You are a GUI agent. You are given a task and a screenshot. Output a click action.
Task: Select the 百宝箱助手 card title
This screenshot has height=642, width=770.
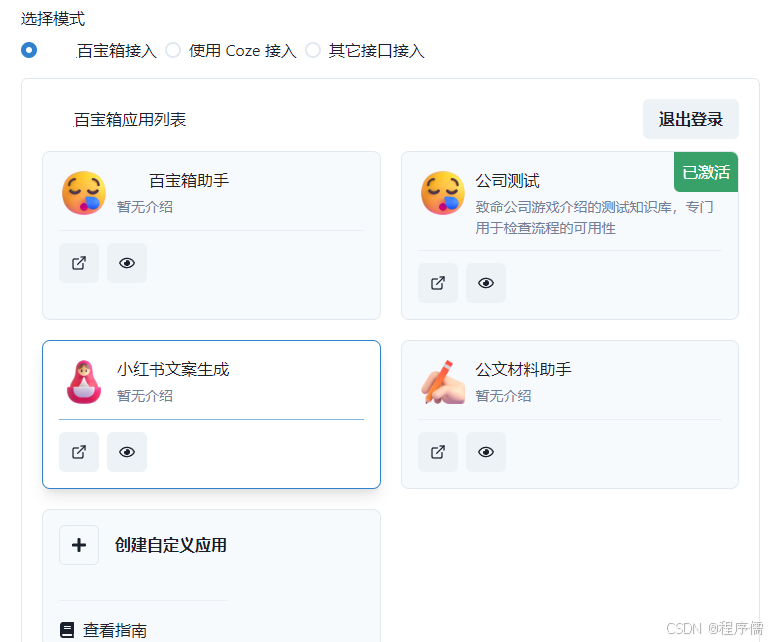pos(189,181)
